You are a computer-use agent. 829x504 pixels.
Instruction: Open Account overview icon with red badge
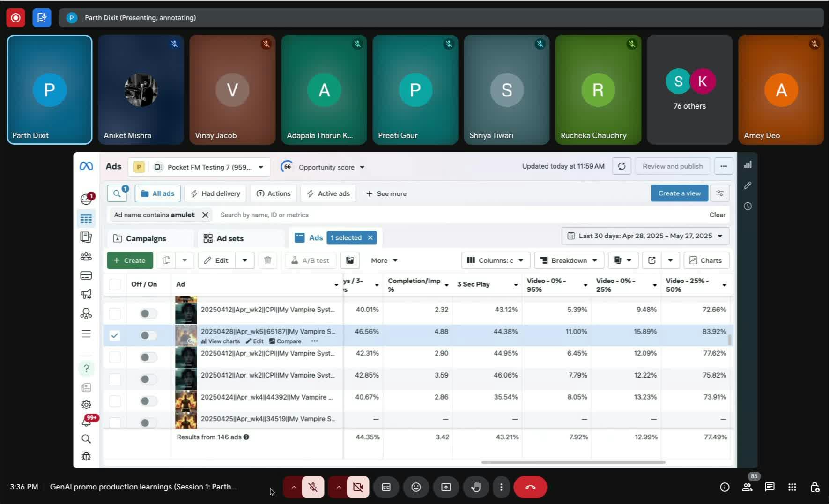86,199
